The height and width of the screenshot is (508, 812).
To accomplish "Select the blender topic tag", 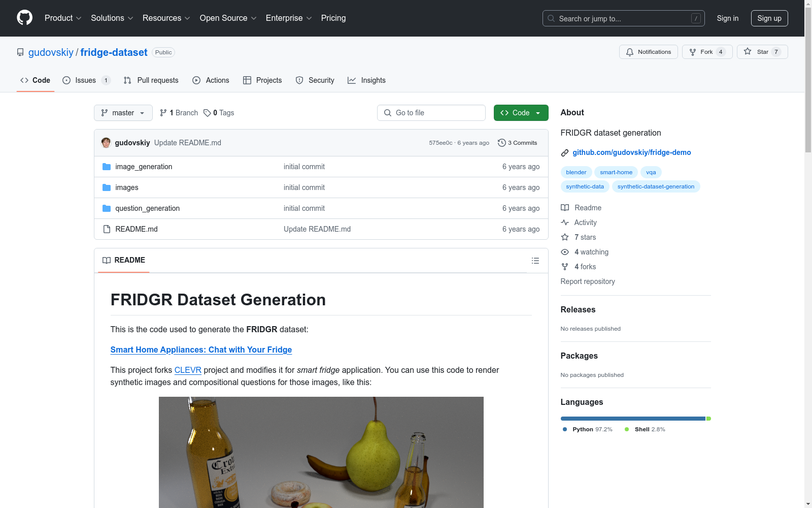I will 576,172.
